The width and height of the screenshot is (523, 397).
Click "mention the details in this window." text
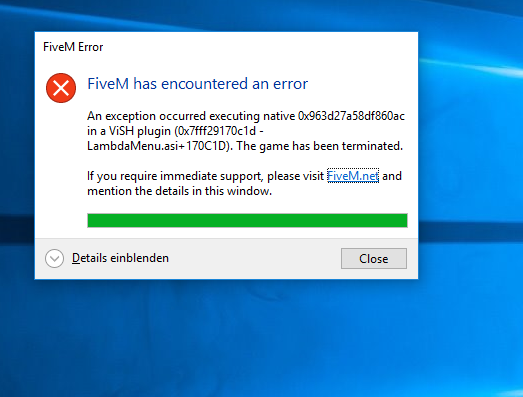coord(179,191)
